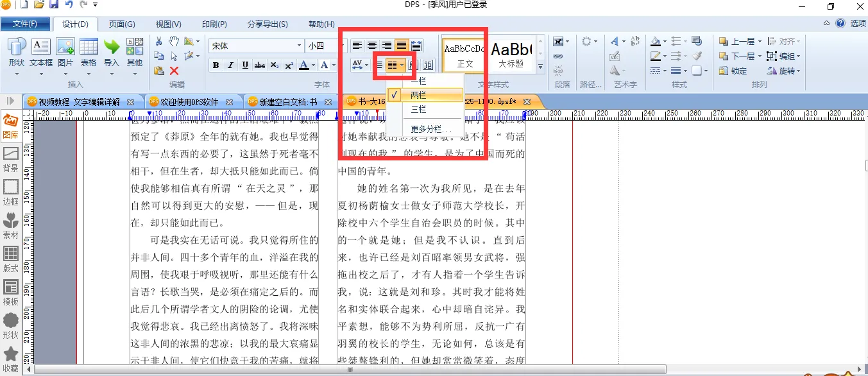Toggle italic I formatting

(230, 65)
